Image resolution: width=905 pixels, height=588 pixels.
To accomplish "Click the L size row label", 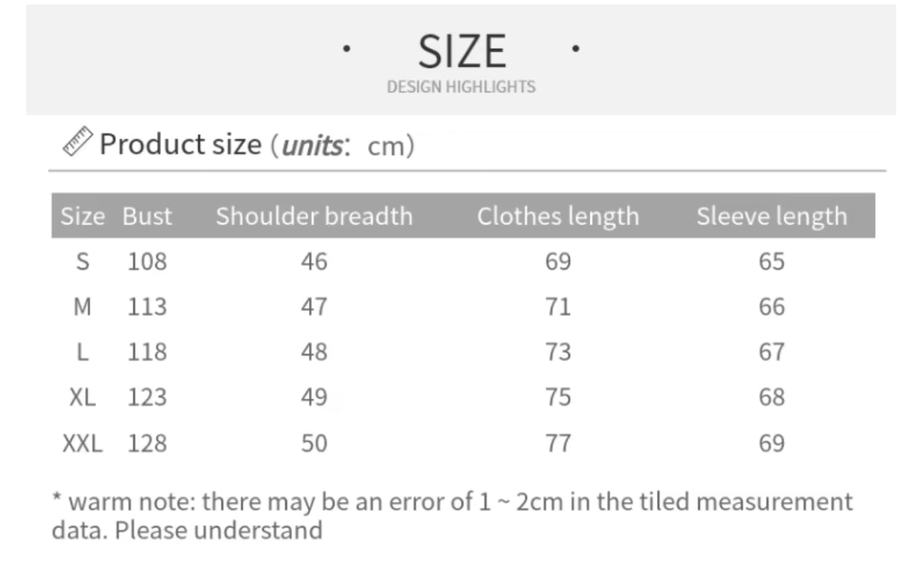I will point(83,352).
